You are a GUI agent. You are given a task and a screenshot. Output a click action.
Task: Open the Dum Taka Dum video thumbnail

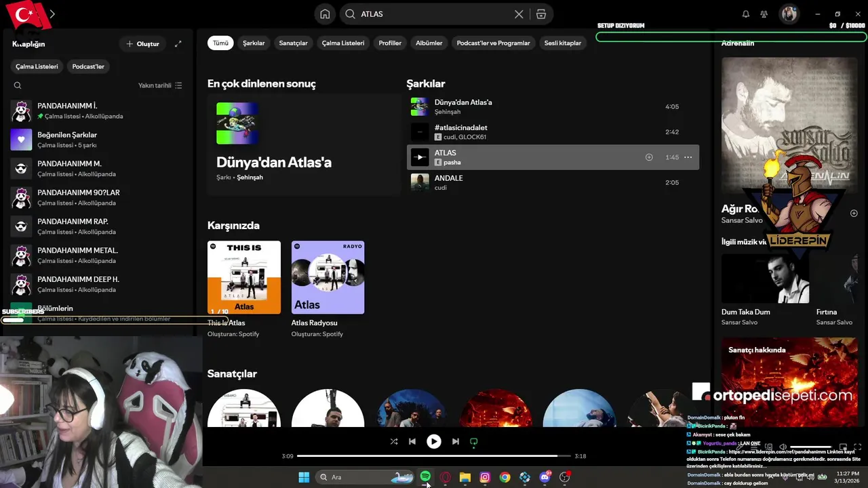765,278
